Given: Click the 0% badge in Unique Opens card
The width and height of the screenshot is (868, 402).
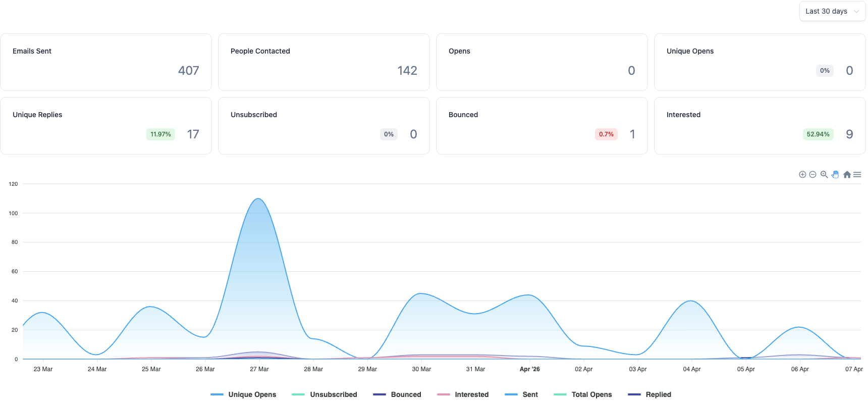Looking at the screenshot, I should [825, 71].
